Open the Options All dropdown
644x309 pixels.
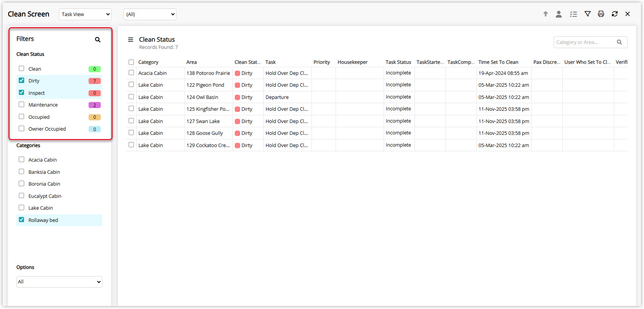(x=59, y=282)
